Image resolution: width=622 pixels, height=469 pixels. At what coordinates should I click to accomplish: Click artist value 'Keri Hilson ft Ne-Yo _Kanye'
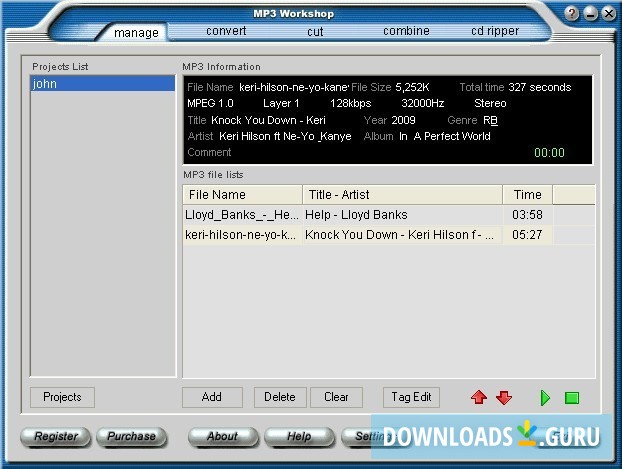click(285, 136)
